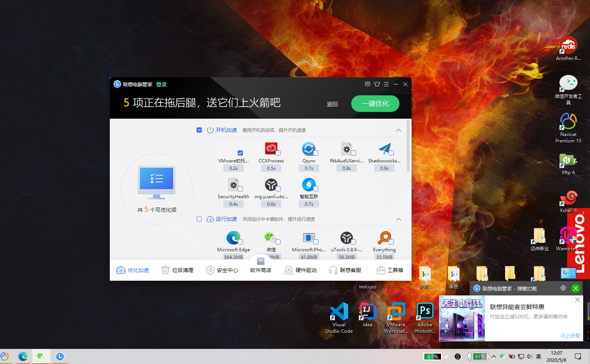This screenshot has height=364, width=590.
Task: Collapse the 运行加速 section chevron
Action: [398, 219]
